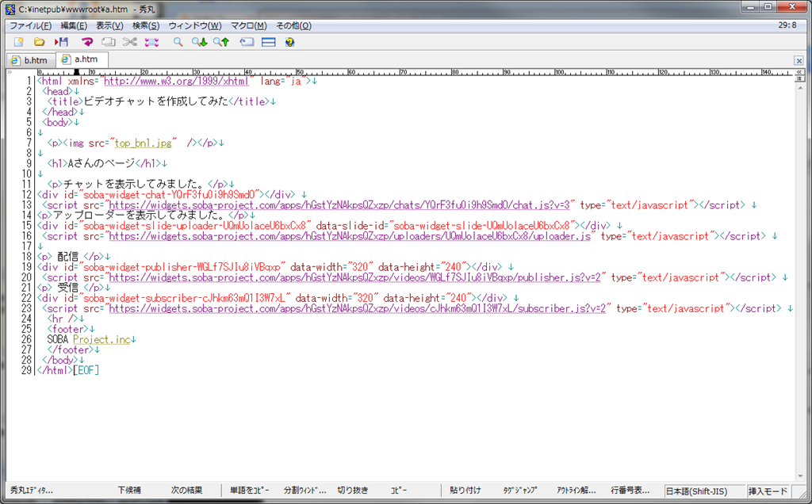Open help with the question mark icon
The width and height of the screenshot is (812, 504).
289,42
